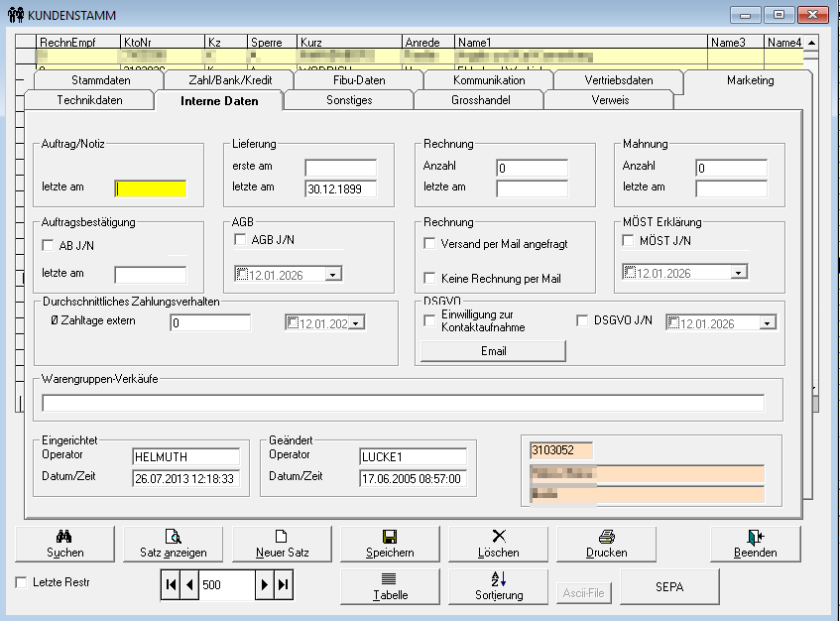
Task: Delete the record with Löschen
Action: pos(498,544)
